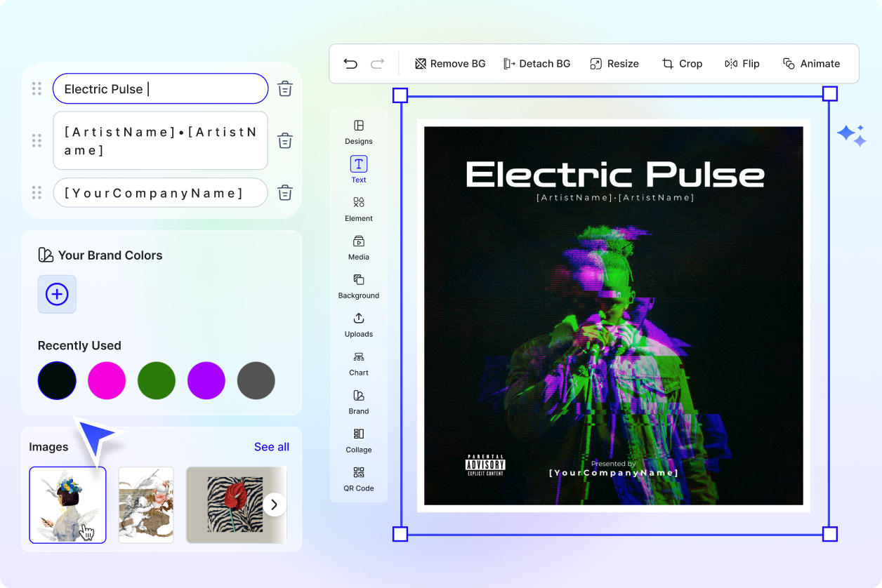Select the flower-head figure image thumbnail
This screenshot has width=882, height=588.
(67, 505)
